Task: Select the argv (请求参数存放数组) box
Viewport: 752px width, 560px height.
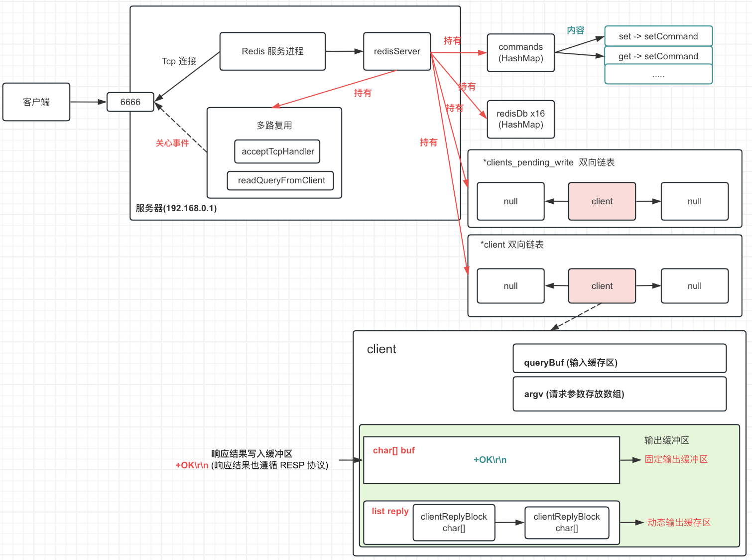Action: pyautogui.click(x=620, y=394)
